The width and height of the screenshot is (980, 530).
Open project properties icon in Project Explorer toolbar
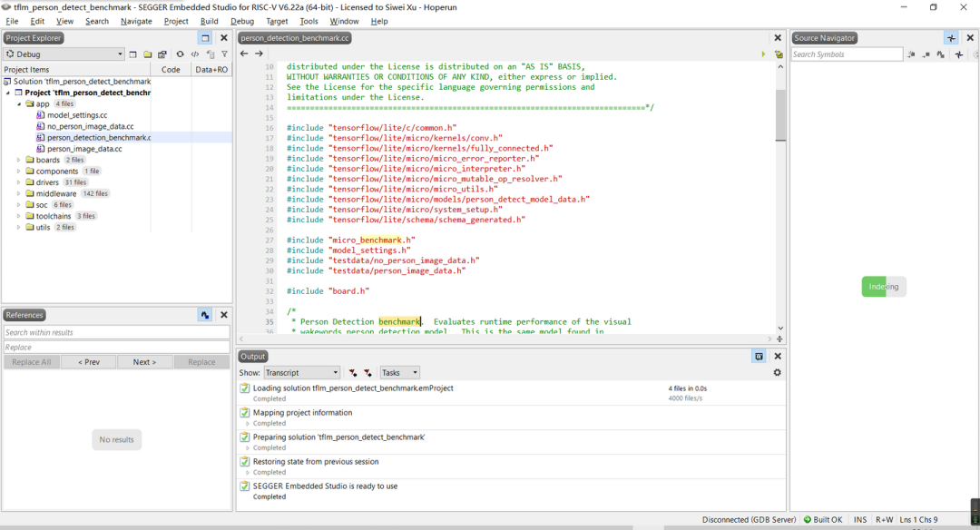pyautogui.click(x=162, y=54)
